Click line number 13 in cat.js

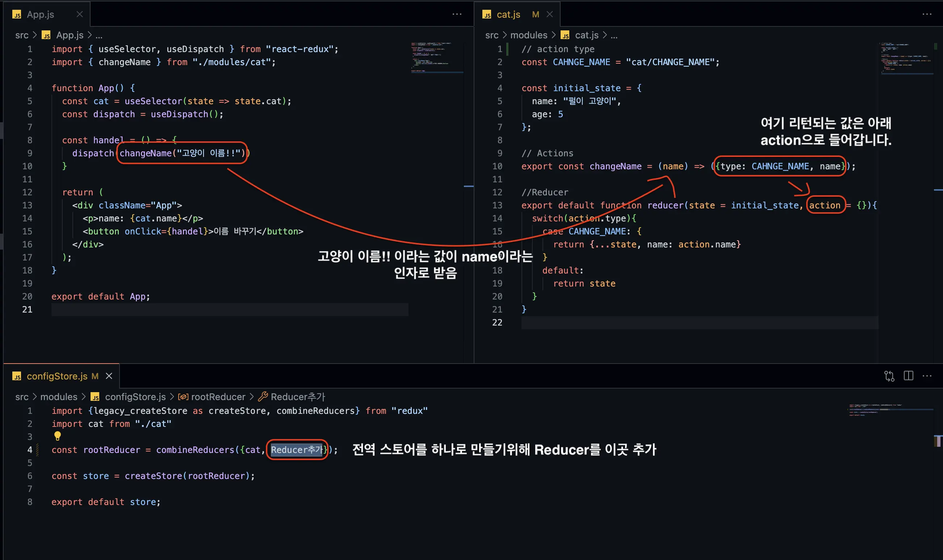tap(497, 205)
